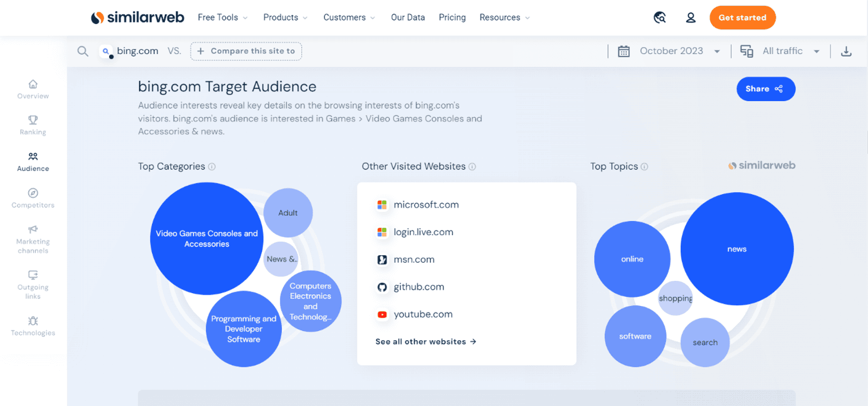The image size is (868, 406).
Task: Click the bing.com Target Audience heading
Action: point(227,87)
